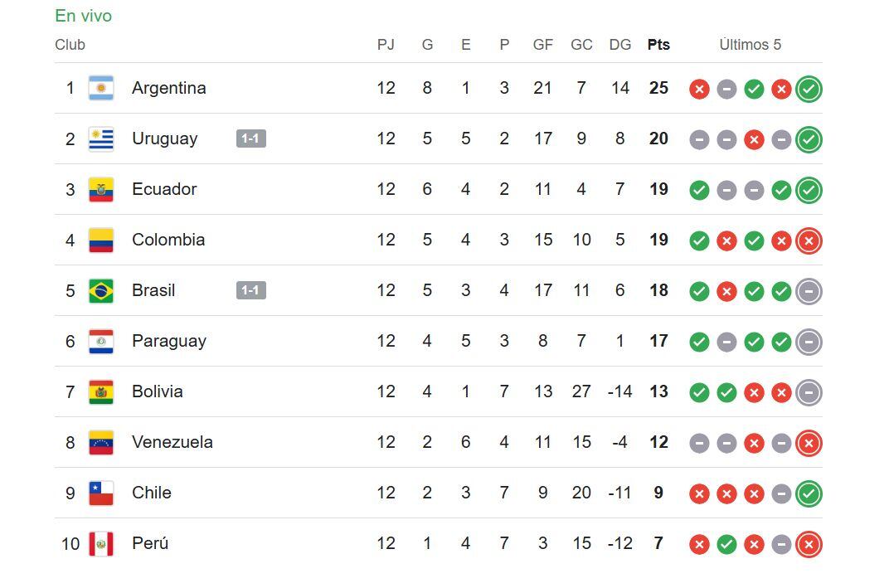Screen dimensions: 889x588
Task: Click the Brasil flag icon
Action: pos(101,291)
